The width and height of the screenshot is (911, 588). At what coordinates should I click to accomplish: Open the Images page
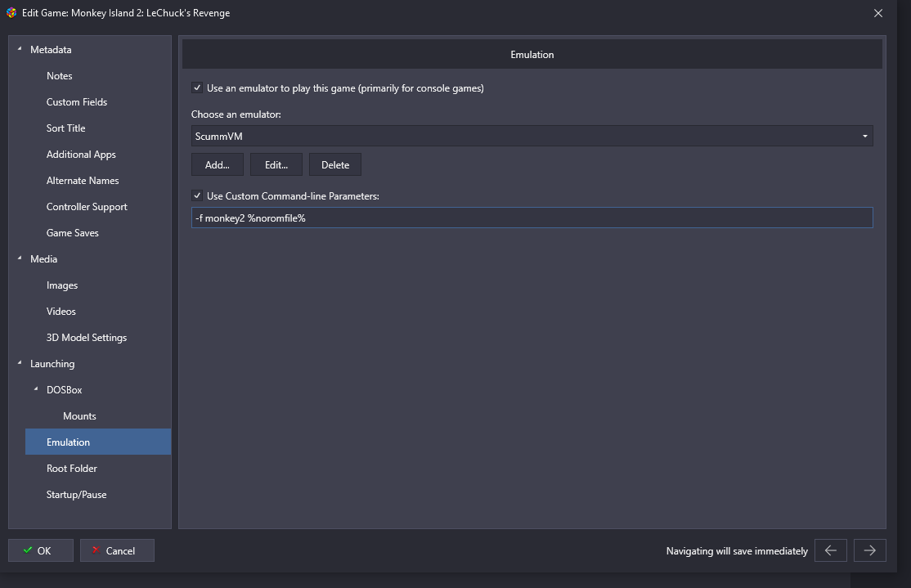pyautogui.click(x=62, y=285)
